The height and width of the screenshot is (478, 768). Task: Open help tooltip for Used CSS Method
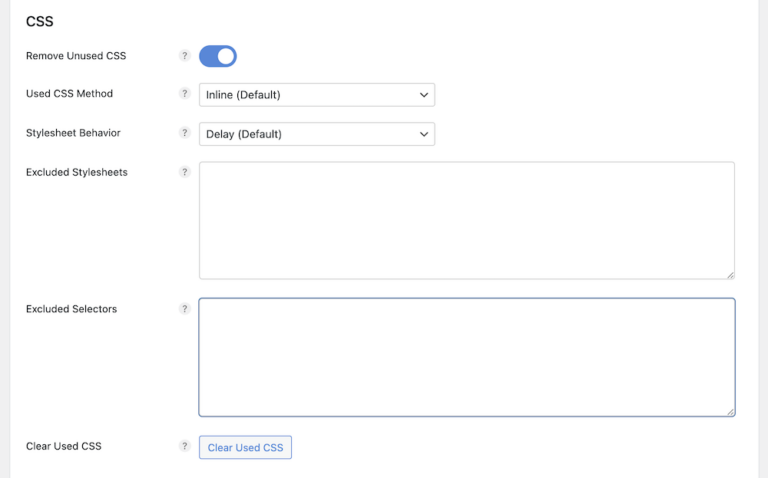(x=184, y=94)
